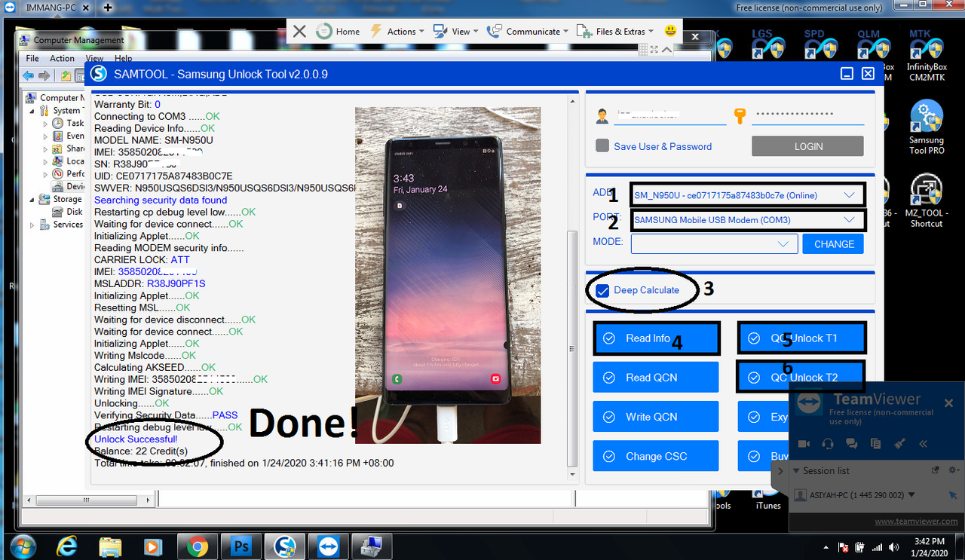Click the whiteboard brush icon in TeamViewer panel
Image resolution: width=965 pixels, height=560 pixels.
pyautogui.click(x=899, y=444)
